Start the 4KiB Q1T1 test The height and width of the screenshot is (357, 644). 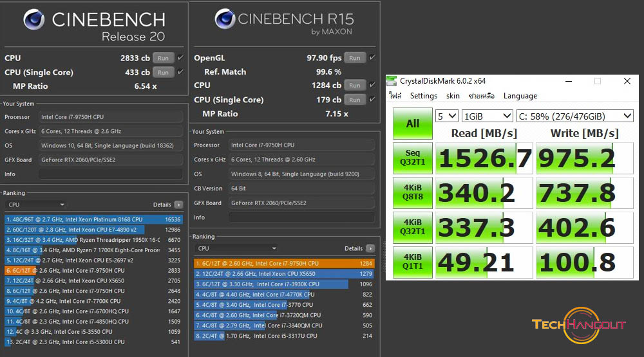click(413, 262)
